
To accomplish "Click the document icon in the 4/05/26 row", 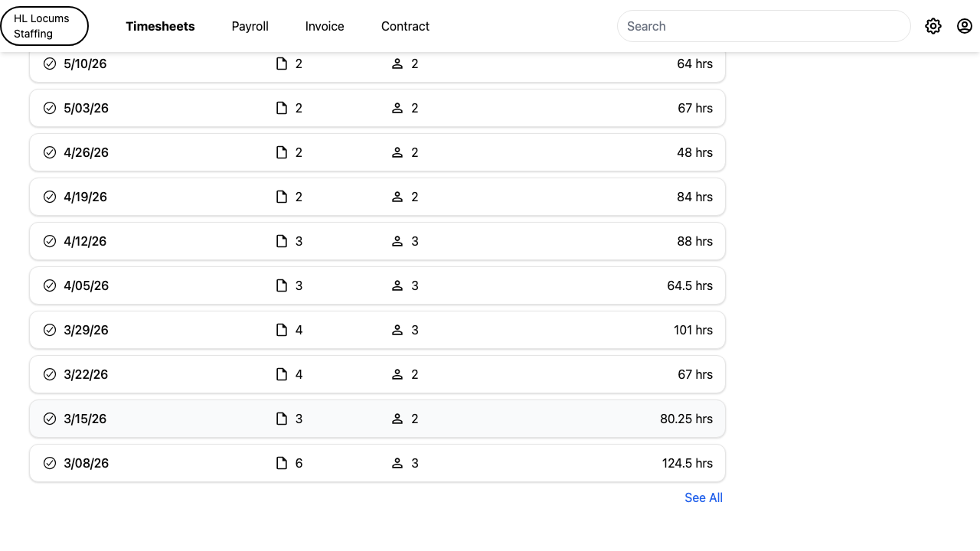I will 282,285.
